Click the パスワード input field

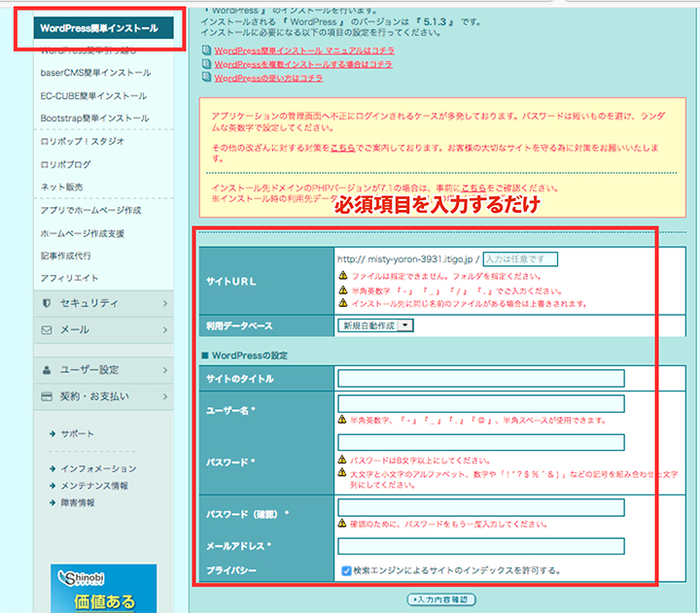click(x=481, y=442)
